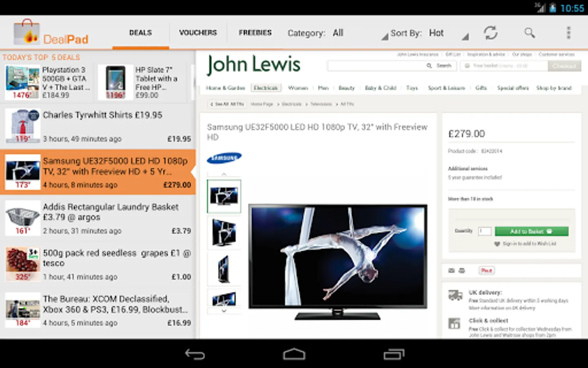Select the first TV front-view thumbnail
588x368 pixels.
[x=224, y=196]
